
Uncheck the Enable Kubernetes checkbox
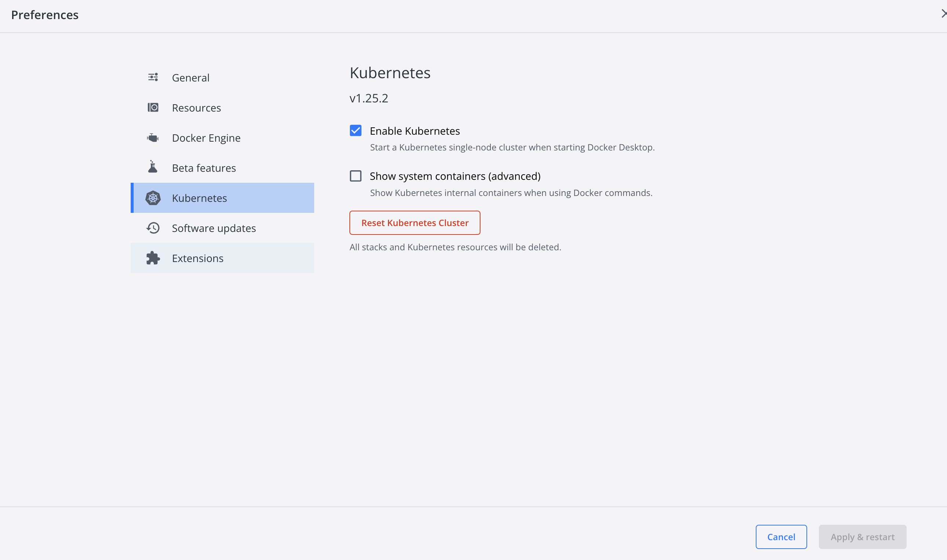(356, 131)
